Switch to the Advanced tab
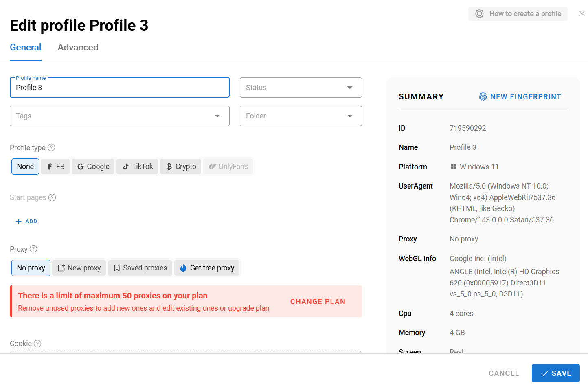The height and width of the screenshot is (386, 588). point(78,48)
